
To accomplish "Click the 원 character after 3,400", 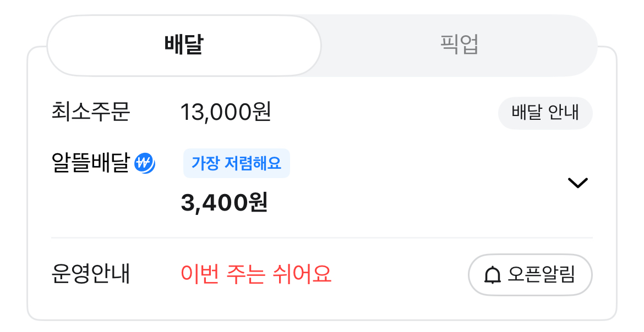I will click(x=257, y=203).
